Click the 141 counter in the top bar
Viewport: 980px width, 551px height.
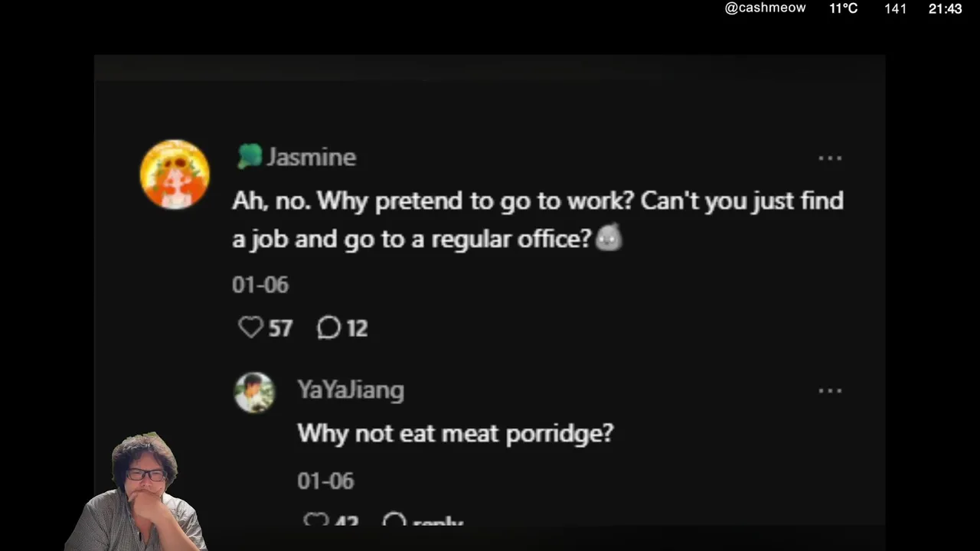895,8
